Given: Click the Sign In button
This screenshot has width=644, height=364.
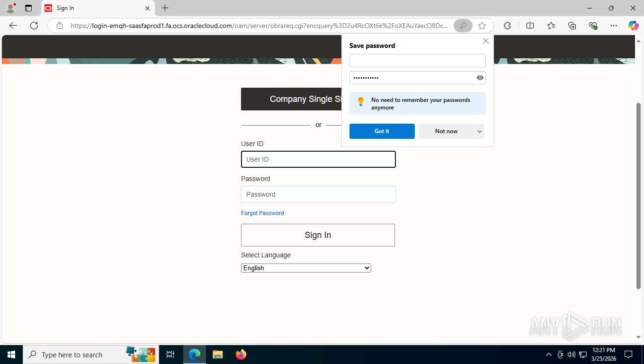Looking at the screenshot, I should pos(318,235).
